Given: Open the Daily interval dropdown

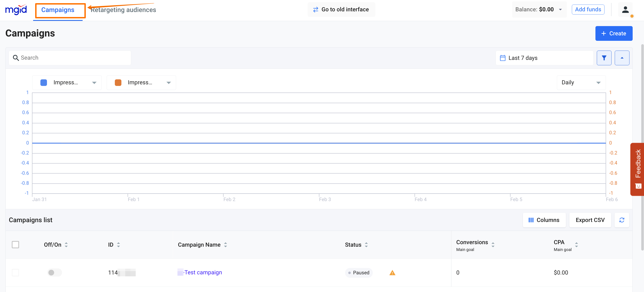Looking at the screenshot, I should (581, 83).
